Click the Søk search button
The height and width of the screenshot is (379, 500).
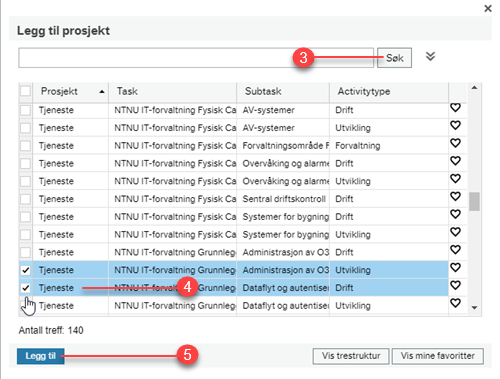coord(394,58)
